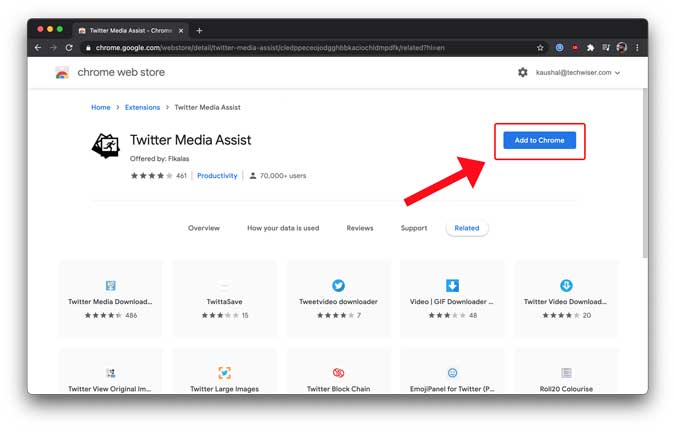Click the 70,000+ users text

pyautogui.click(x=283, y=176)
